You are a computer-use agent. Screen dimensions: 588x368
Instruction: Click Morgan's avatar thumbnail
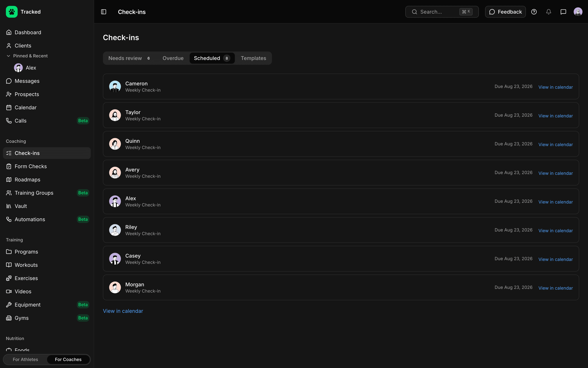(115, 287)
